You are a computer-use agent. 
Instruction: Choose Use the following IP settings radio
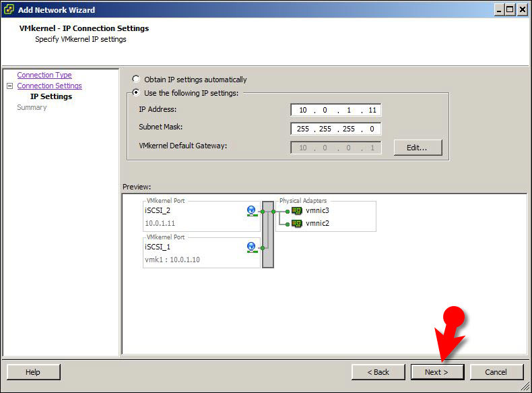[x=136, y=92]
